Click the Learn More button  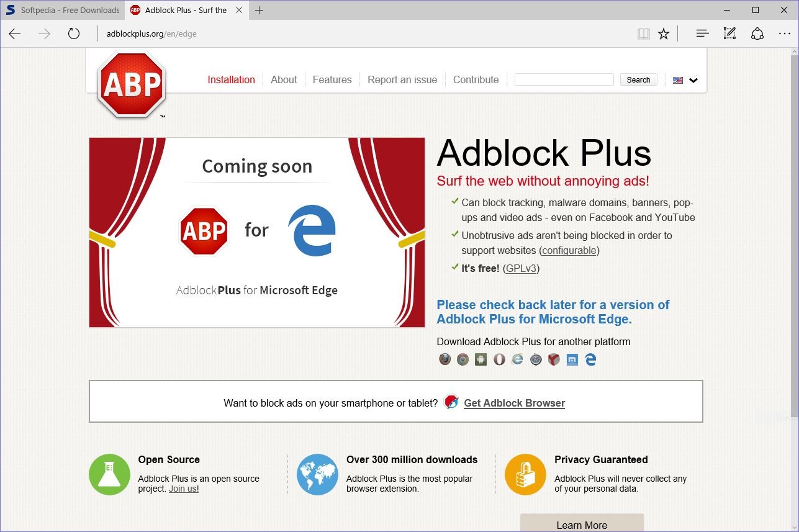(581, 525)
